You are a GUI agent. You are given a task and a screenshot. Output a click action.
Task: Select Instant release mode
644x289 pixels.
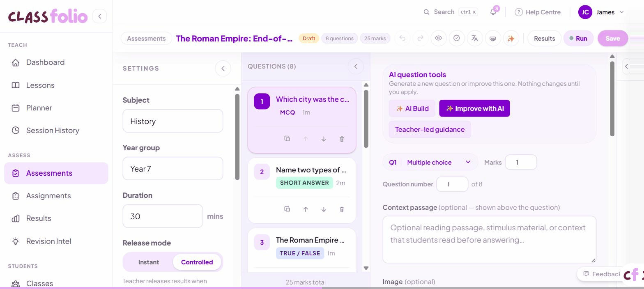(x=149, y=262)
